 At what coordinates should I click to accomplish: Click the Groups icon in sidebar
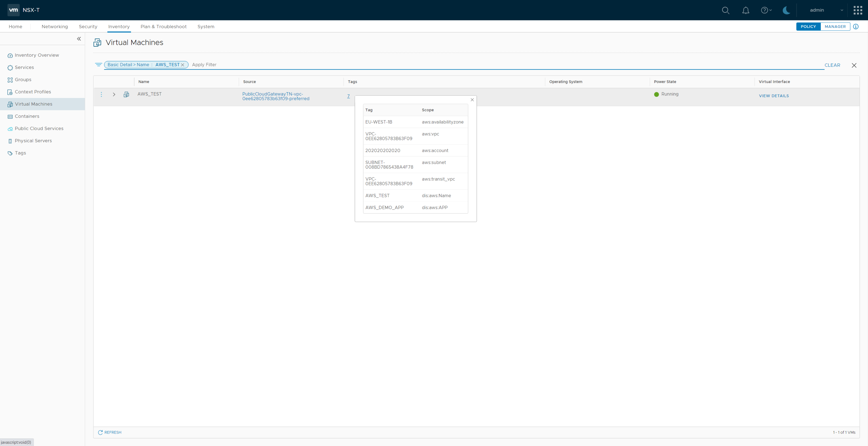click(10, 80)
